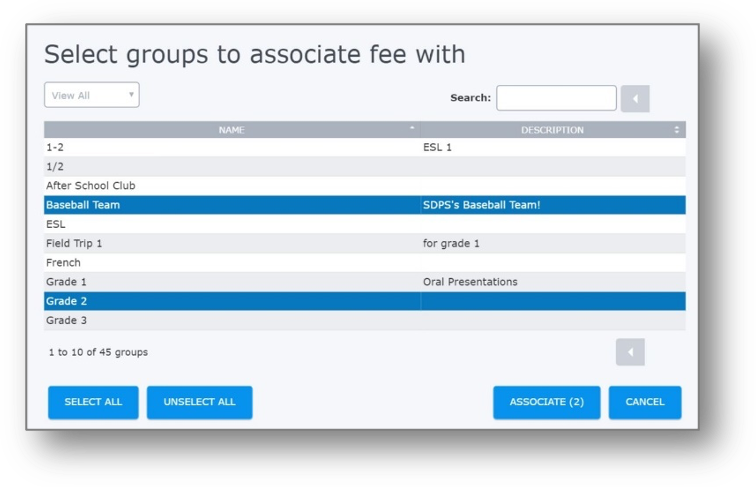This screenshot has height=487, width=756.
Task: Deselect the Grade 2 row
Action: point(364,301)
